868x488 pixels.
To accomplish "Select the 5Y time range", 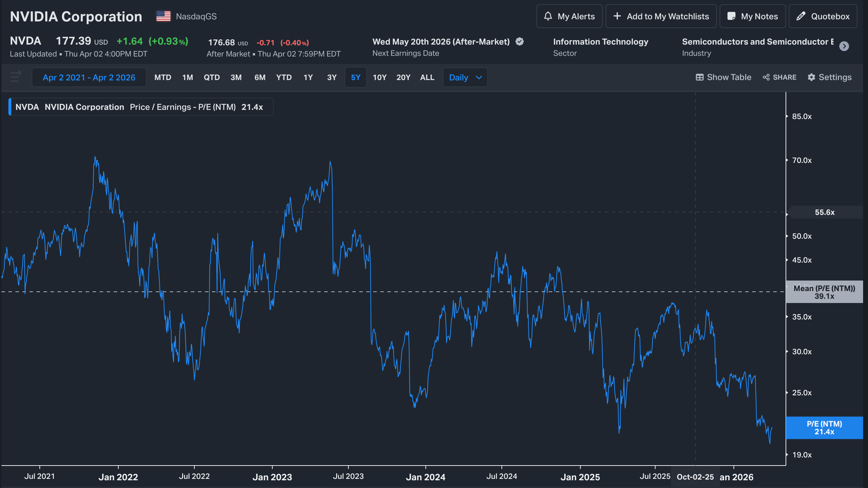I will tap(355, 77).
